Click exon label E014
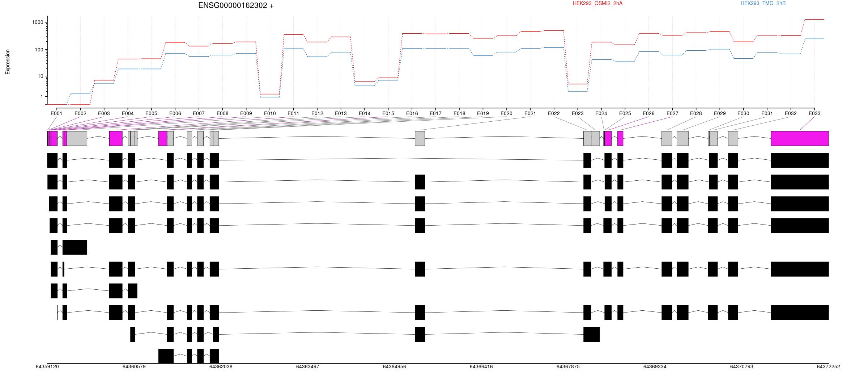The height and width of the screenshot is (373, 868). (x=365, y=113)
